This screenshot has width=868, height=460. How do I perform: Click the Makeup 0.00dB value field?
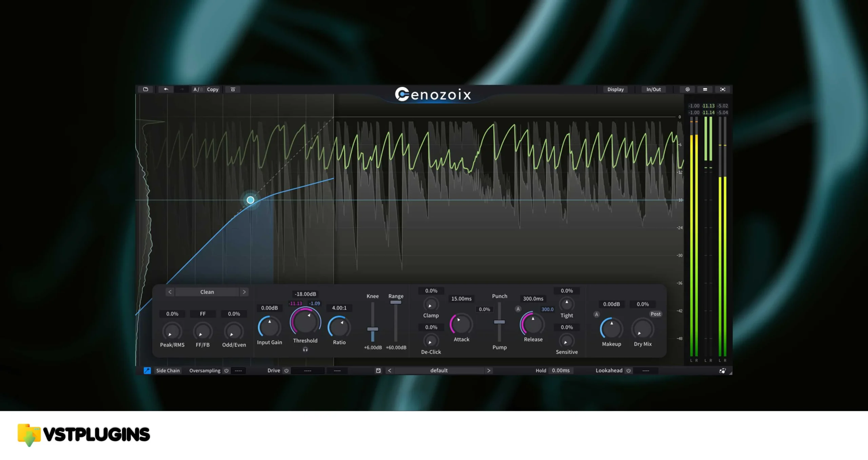(611, 304)
